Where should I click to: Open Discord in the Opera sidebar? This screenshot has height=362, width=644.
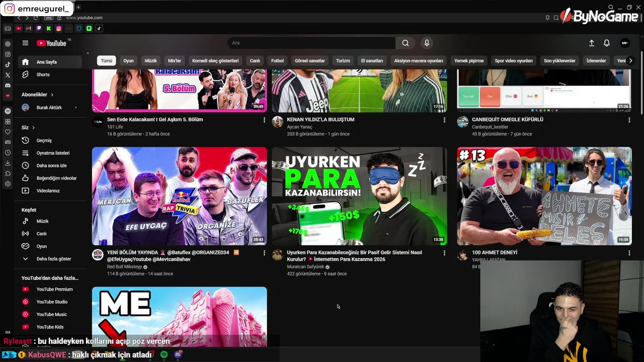click(8, 85)
